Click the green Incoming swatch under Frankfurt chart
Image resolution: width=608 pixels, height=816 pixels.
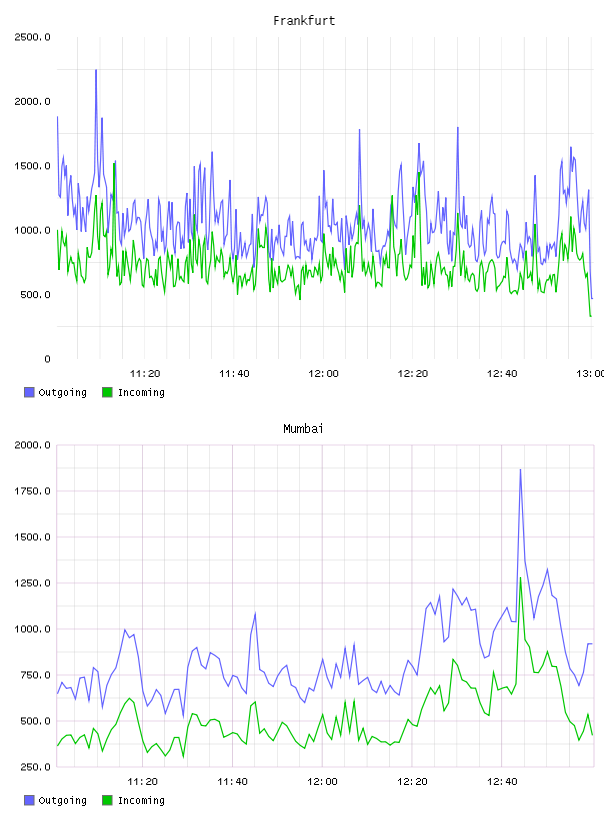click(107, 392)
